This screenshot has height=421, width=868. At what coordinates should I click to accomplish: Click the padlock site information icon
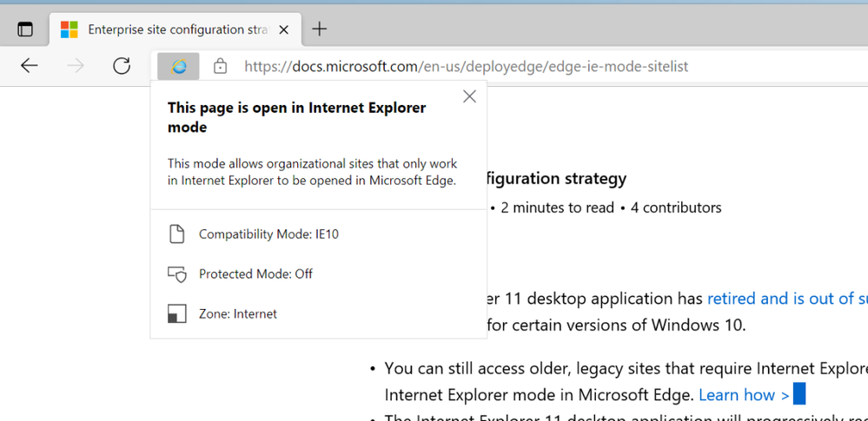tap(221, 66)
